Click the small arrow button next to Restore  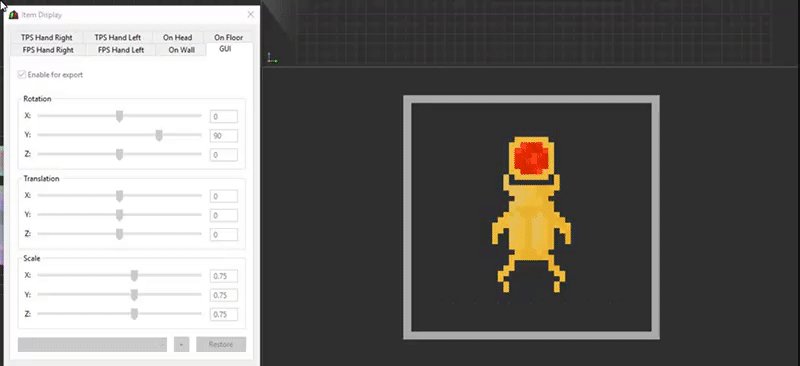click(181, 345)
